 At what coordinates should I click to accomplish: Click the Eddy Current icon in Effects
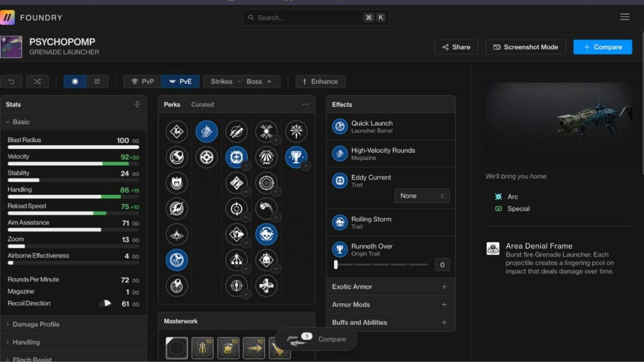pos(340,180)
